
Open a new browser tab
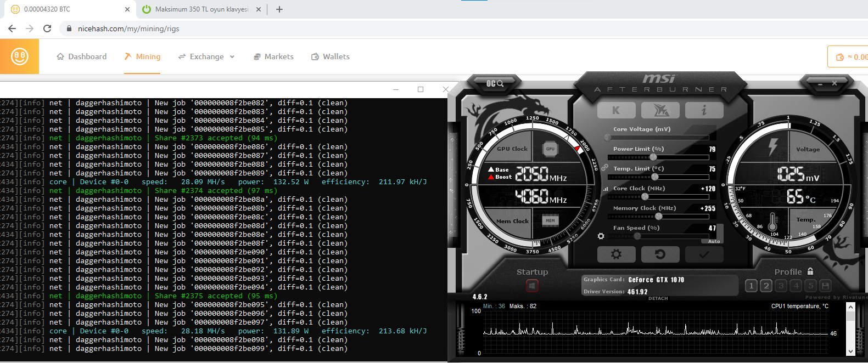279,9
